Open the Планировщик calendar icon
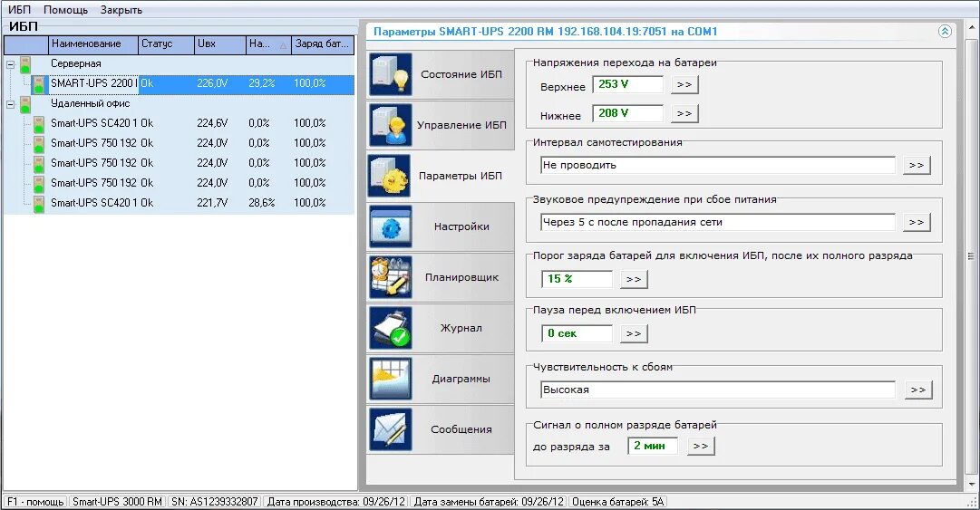980x510 pixels. click(391, 277)
